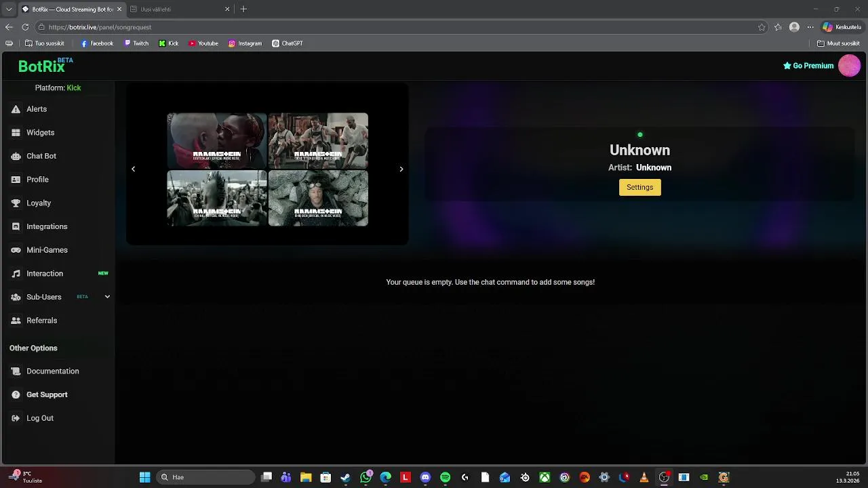The width and height of the screenshot is (868, 488).
Task: Open browser profile account icon
Action: pos(794,27)
